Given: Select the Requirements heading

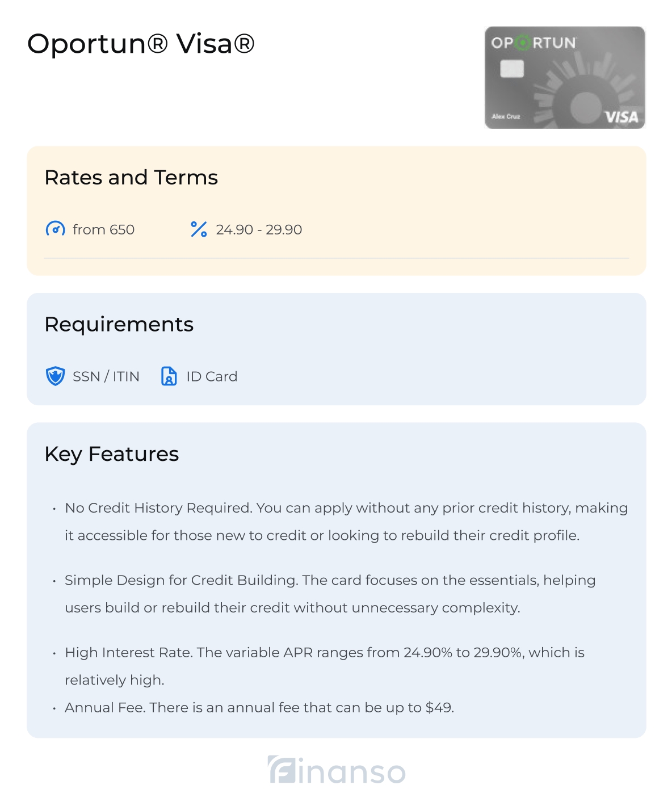Looking at the screenshot, I should [x=119, y=325].
